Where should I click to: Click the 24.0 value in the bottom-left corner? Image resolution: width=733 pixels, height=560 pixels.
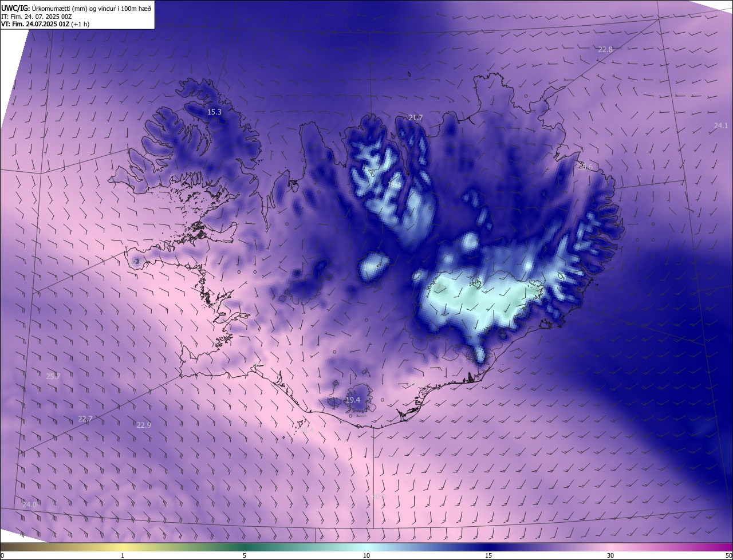(29, 504)
